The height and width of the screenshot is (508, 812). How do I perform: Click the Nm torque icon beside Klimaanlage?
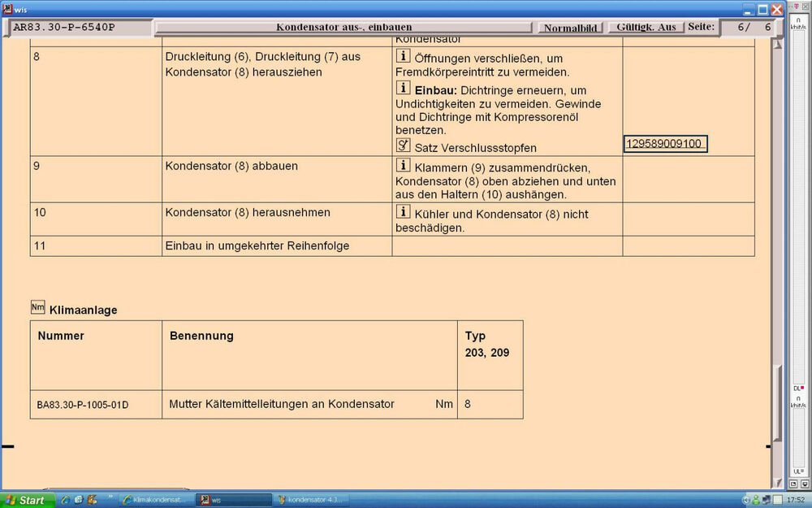pos(37,307)
